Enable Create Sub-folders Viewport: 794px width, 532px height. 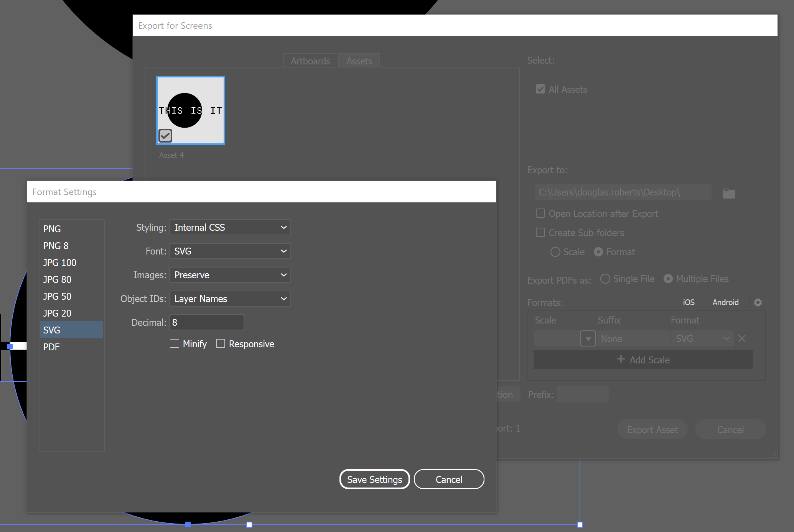[x=540, y=232]
